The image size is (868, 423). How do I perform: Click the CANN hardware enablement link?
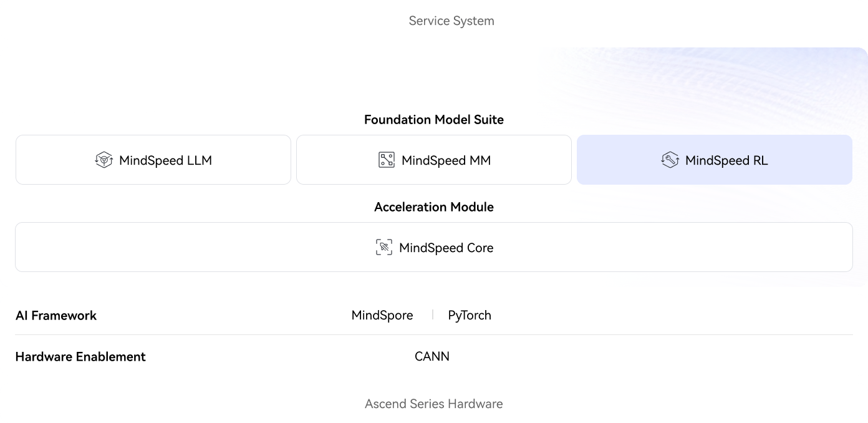point(432,356)
